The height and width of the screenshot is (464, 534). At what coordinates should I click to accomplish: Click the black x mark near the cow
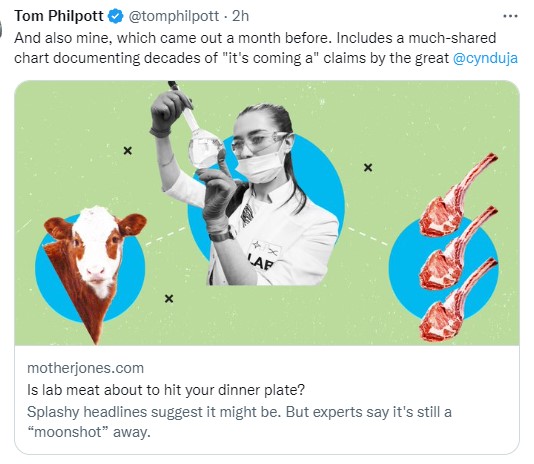pyautogui.click(x=169, y=299)
